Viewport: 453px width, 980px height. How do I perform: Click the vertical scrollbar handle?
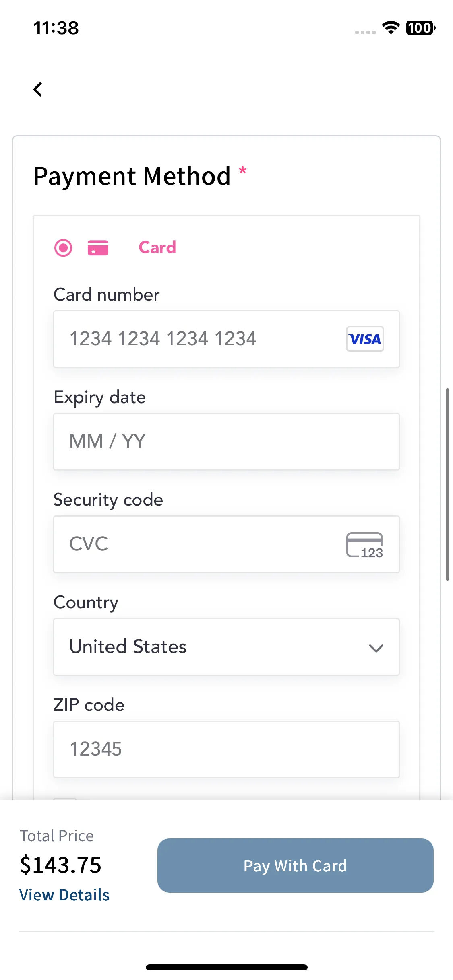click(x=447, y=484)
